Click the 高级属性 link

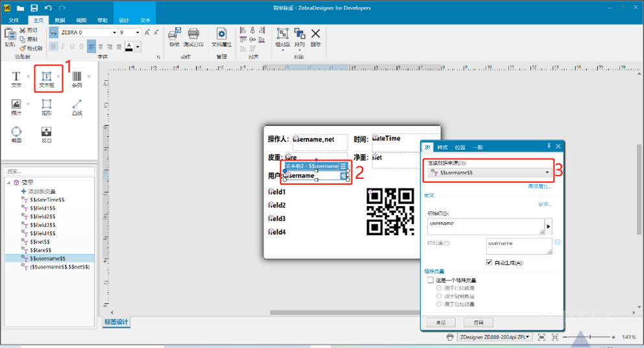(x=540, y=187)
